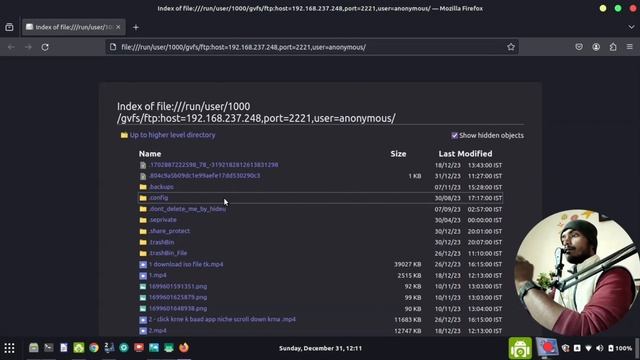Image resolution: width=640 pixels, height=360 pixels.
Task: Open the volume control in tray
Action: (600, 348)
